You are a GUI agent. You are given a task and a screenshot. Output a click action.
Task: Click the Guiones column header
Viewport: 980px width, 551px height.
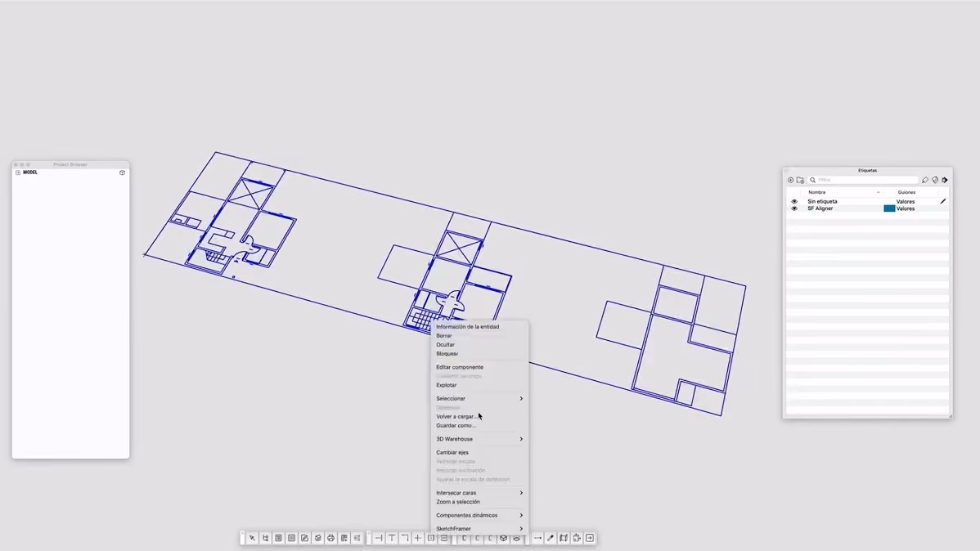tap(906, 192)
